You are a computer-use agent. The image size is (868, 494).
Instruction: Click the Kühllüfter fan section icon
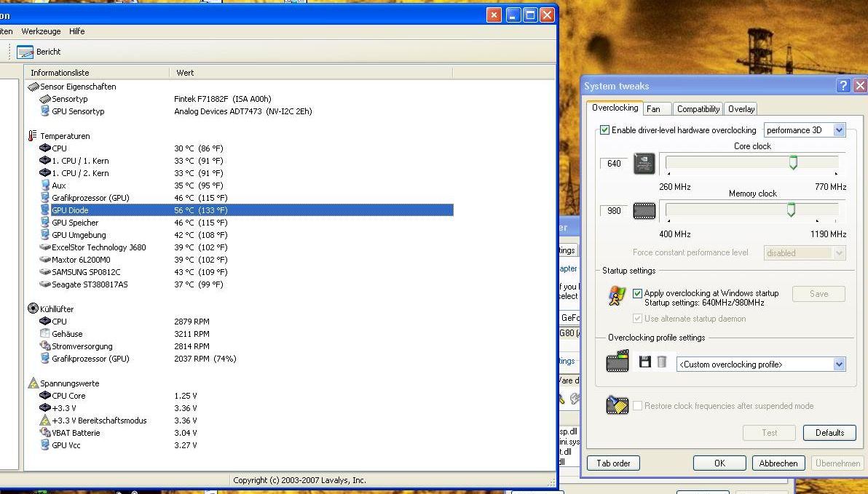33,308
